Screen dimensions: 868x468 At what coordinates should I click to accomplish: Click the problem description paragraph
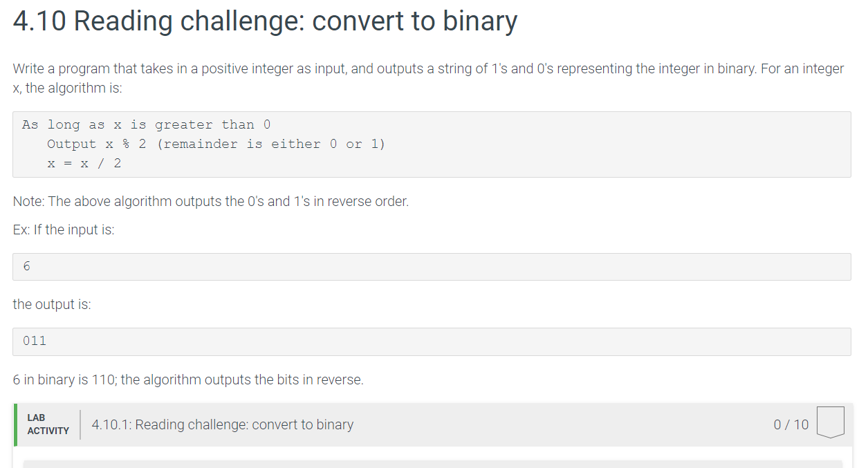427,77
